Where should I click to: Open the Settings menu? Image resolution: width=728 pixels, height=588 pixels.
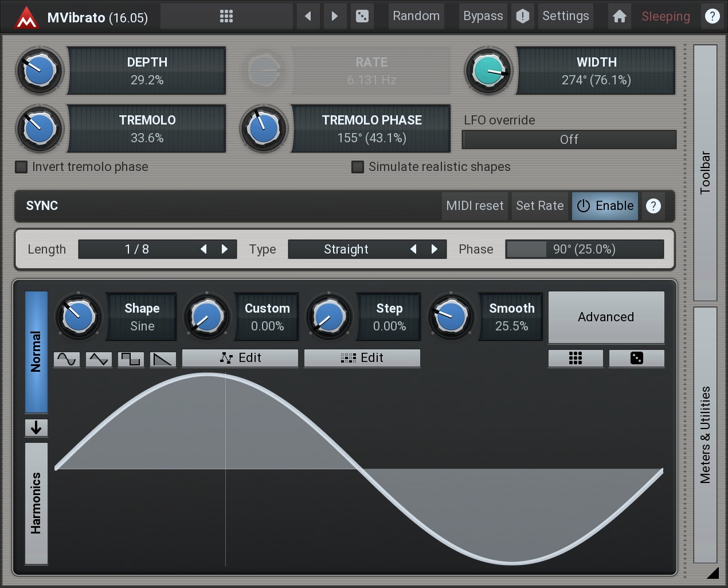pyautogui.click(x=566, y=16)
